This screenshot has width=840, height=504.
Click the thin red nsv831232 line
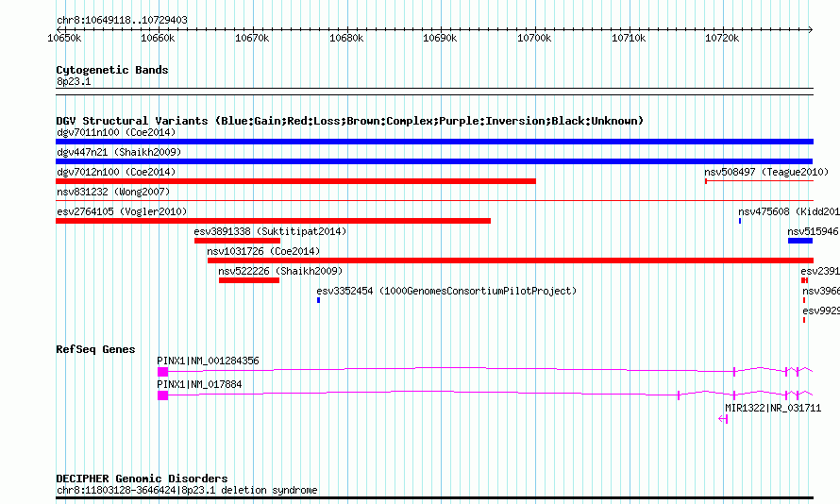[434, 201]
